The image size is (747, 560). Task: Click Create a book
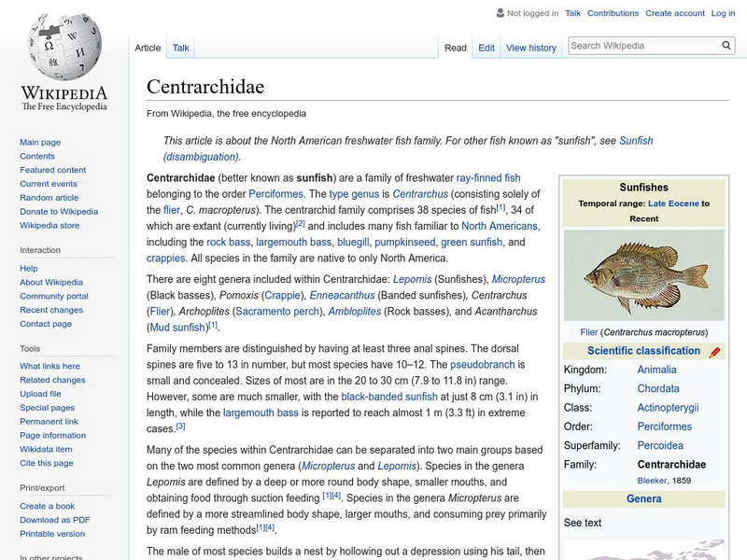[48, 506]
